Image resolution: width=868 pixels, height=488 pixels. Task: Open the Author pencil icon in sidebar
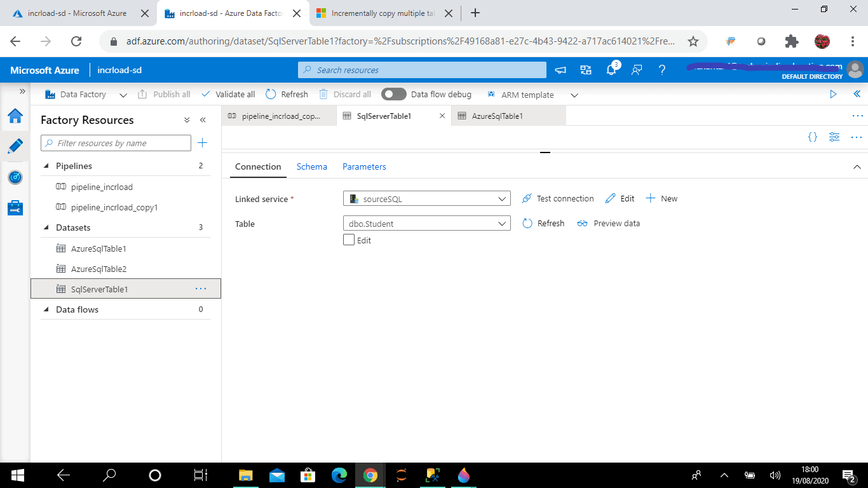click(15, 146)
